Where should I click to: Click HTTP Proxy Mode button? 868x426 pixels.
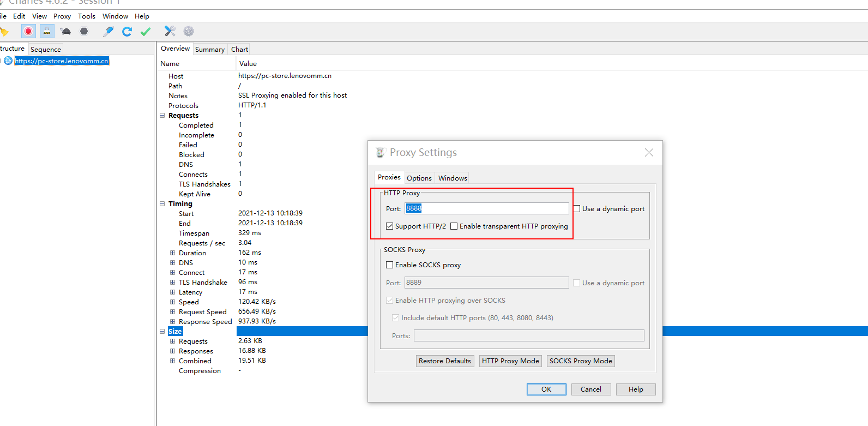coord(510,361)
